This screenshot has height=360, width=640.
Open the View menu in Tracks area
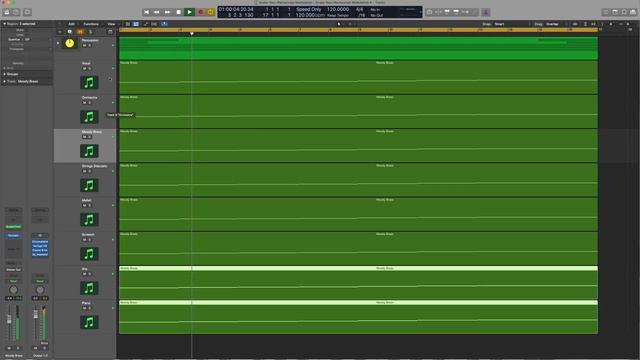[x=111, y=24]
